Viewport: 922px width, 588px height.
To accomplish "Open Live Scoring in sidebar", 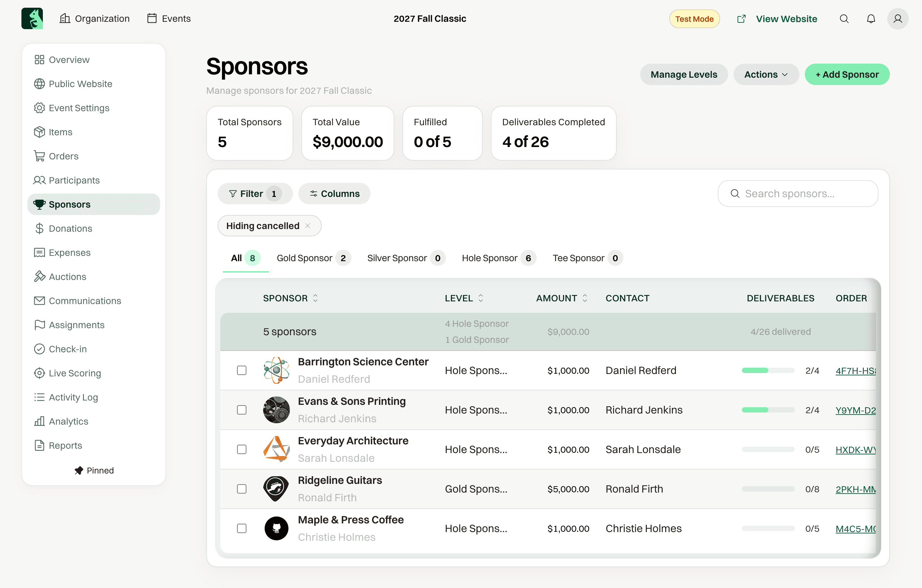I will (x=94, y=373).
